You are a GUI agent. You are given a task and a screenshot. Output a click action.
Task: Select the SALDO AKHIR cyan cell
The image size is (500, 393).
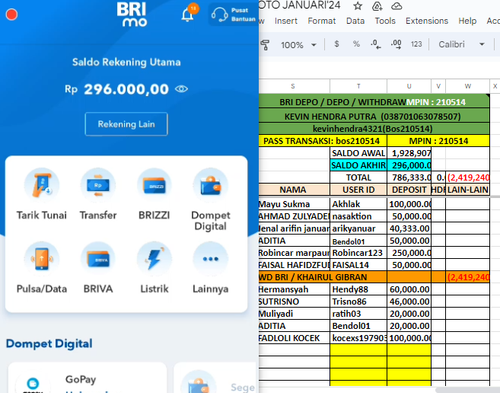click(x=358, y=165)
